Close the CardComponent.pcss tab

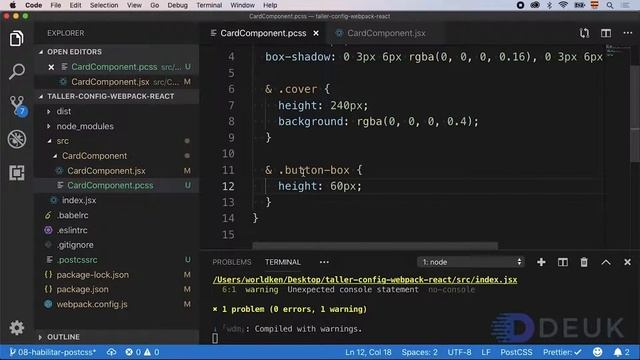click(316, 33)
